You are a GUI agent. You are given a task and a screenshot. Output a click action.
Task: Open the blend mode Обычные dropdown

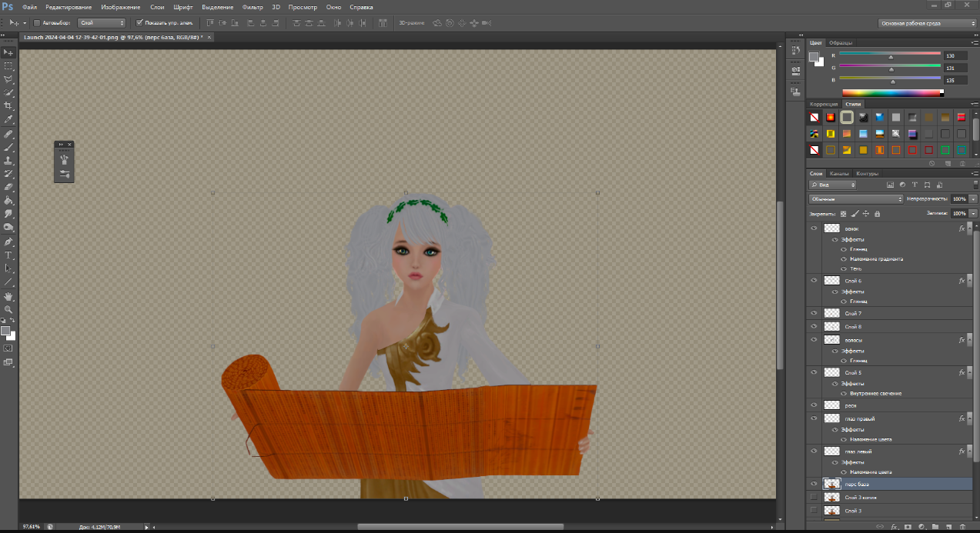(x=856, y=199)
